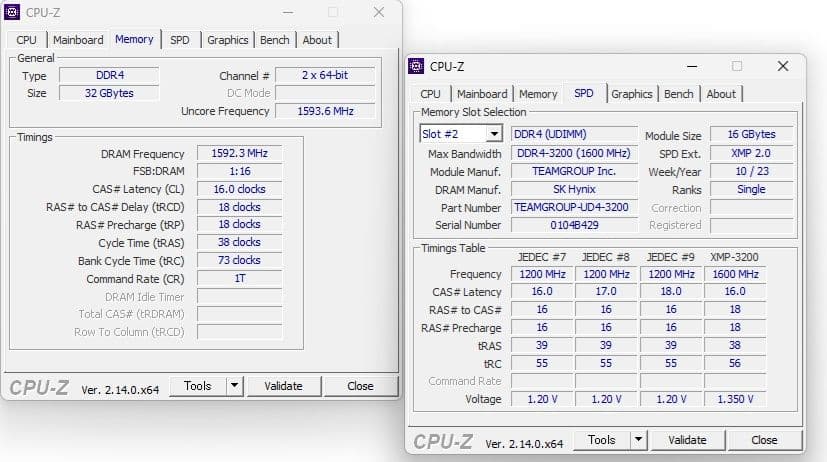Click Tools button in SPD window
The image size is (827, 462).
click(x=602, y=440)
